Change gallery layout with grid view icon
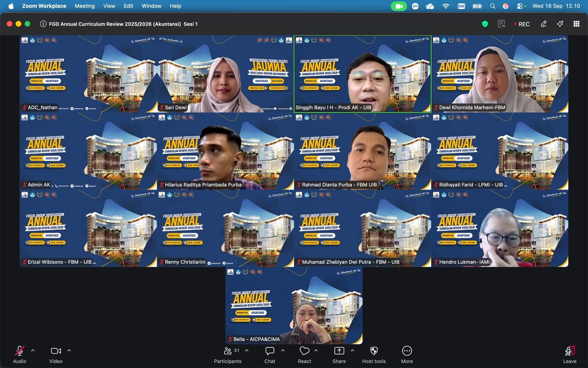Screen dimensions: 588x368 [x=576, y=24]
